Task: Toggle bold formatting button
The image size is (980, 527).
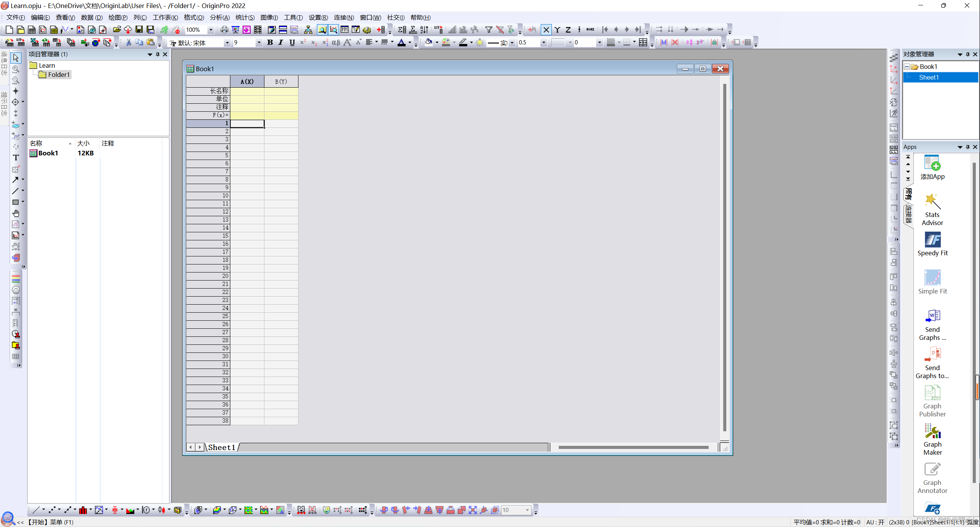Action: [x=269, y=42]
